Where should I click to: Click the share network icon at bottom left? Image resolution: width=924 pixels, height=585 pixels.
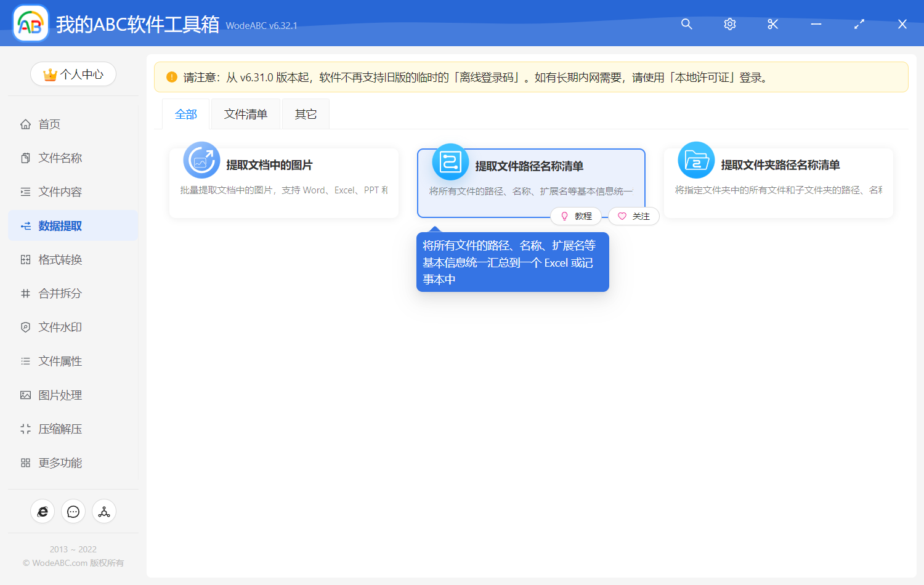[x=104, y=511]
